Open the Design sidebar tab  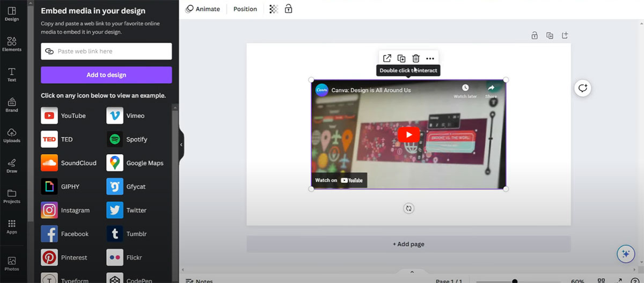click(12, 14)
